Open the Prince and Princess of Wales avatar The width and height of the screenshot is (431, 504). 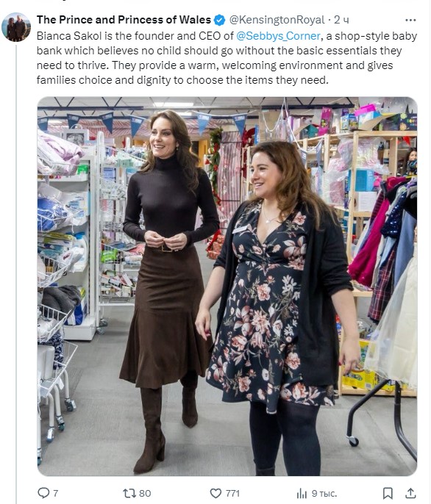16,27
